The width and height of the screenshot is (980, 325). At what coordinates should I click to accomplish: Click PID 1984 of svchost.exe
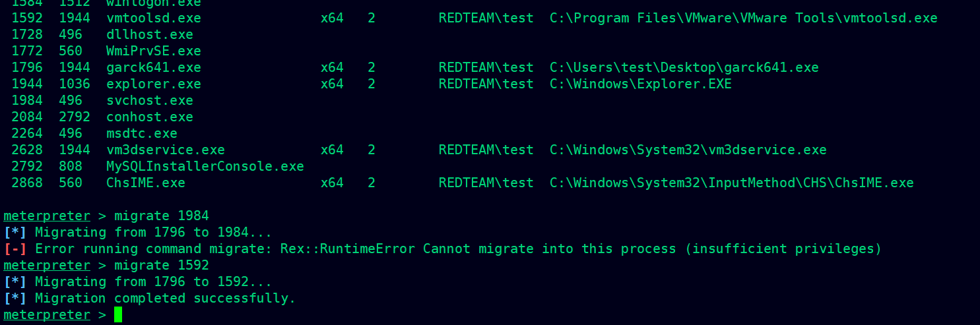[x=27, y=100]
